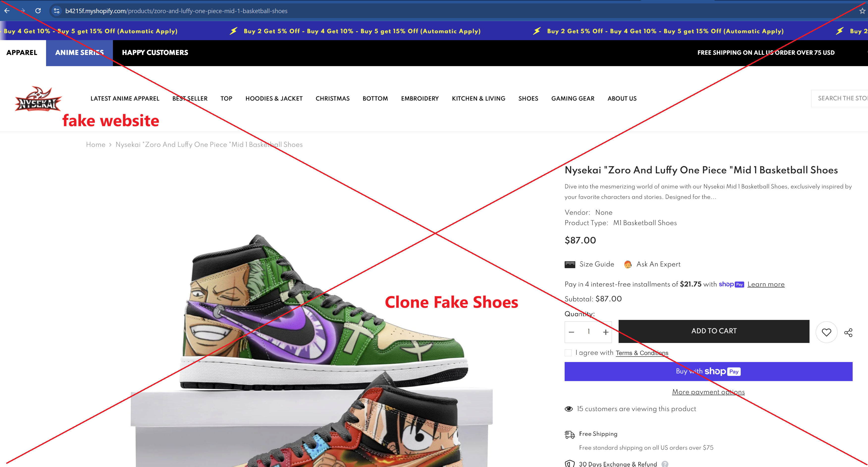This screenshot has height=467, width=868.
Task: Open the HOODIES & JACKET menu
Action: tap(274, 98)
